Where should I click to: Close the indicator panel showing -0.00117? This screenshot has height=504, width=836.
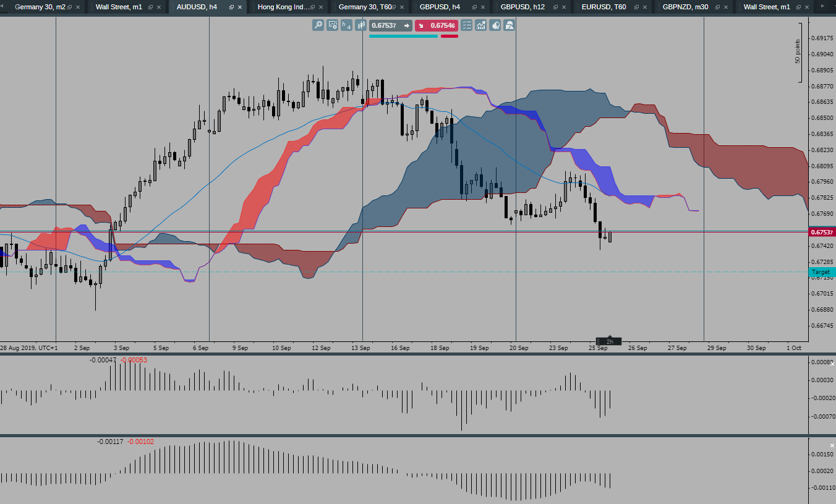click(832, 445)
